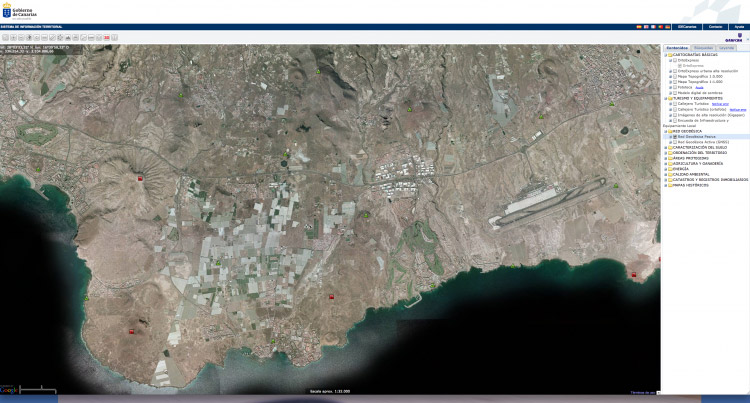Open the Términos de uso link
Screen dimensions: 750x403
click(x=642, y=392)
